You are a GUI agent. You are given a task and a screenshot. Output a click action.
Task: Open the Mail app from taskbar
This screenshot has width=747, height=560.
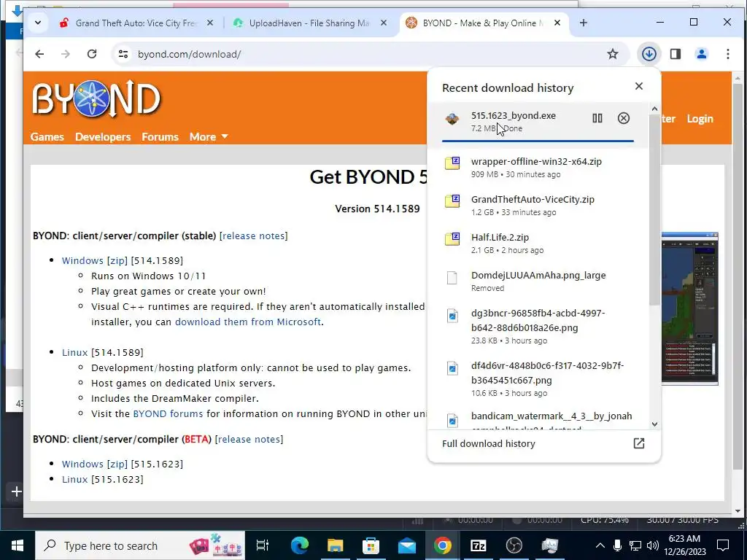(x=407, y=545)
